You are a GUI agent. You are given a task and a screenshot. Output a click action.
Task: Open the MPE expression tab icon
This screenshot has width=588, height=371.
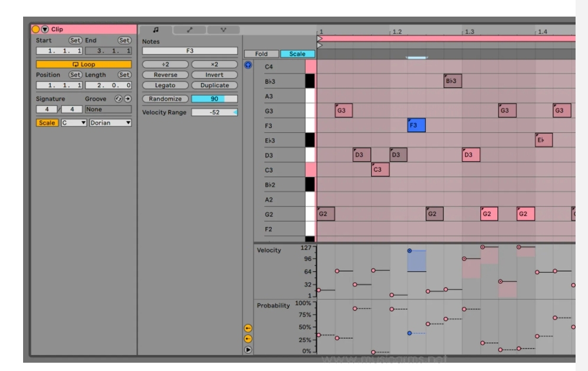tap(223, 29)
